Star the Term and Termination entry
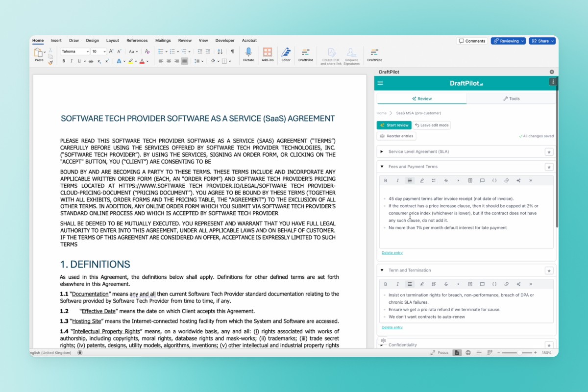The image size is (588, 392). click(x=549, y=270)
